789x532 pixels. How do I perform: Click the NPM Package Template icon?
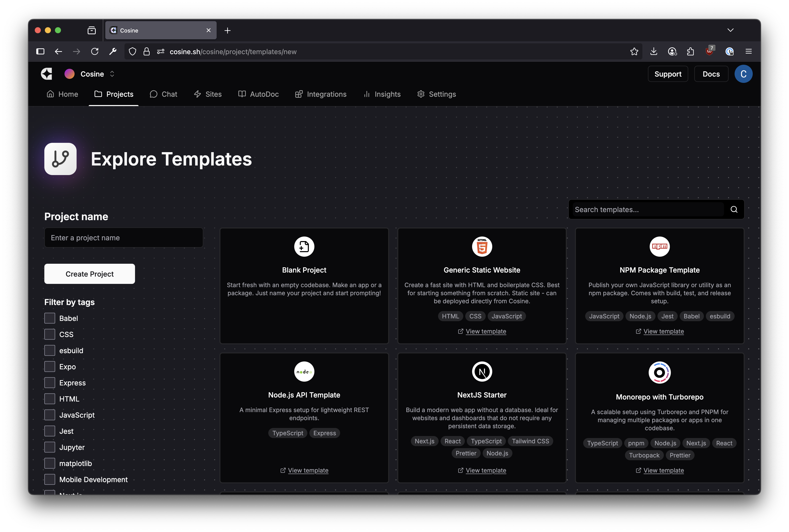pyautogui.click(x=659, y=247)
